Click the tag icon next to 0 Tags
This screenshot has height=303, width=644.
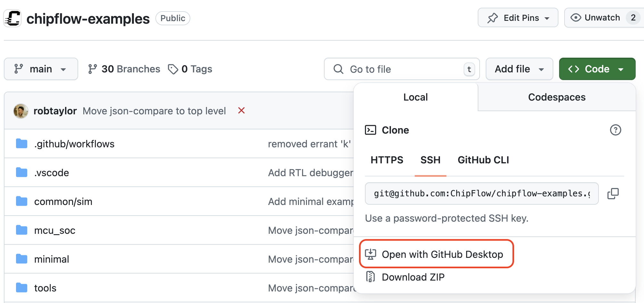[x=173, y=69]
